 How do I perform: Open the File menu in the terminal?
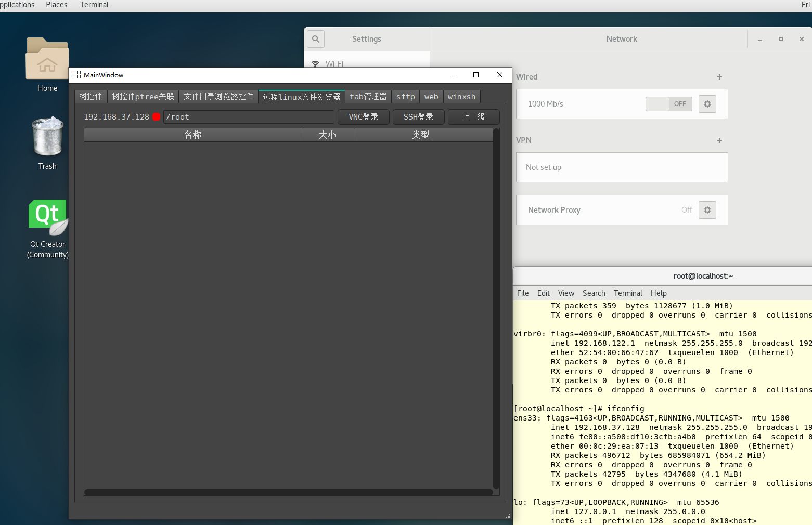click(x=522, y=293)
